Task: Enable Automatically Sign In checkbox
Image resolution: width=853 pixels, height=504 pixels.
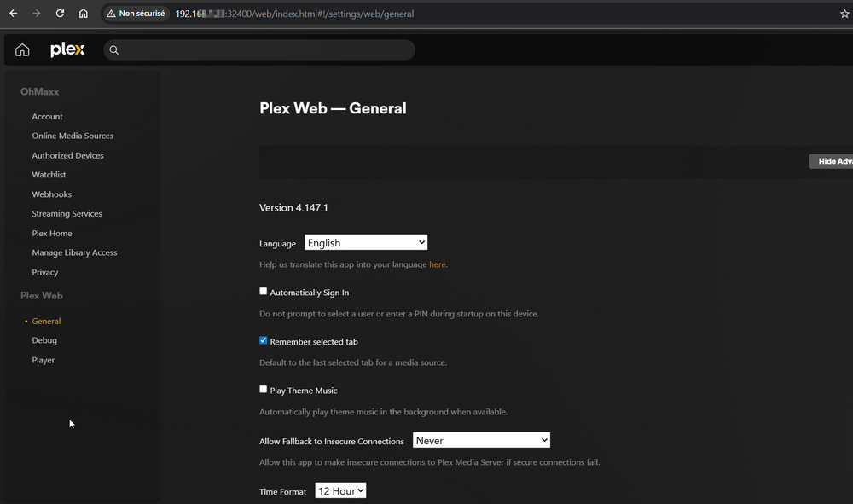Action: (x=264, y=292)
